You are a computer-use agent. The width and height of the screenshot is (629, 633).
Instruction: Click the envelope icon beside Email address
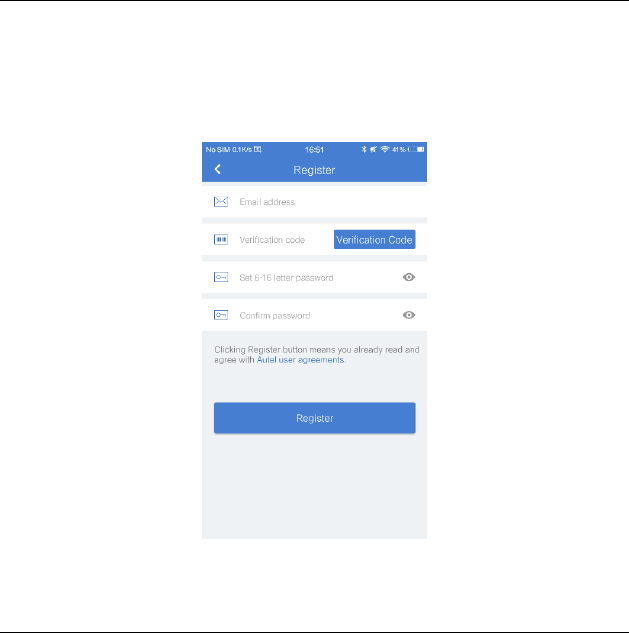pos(221,201)
